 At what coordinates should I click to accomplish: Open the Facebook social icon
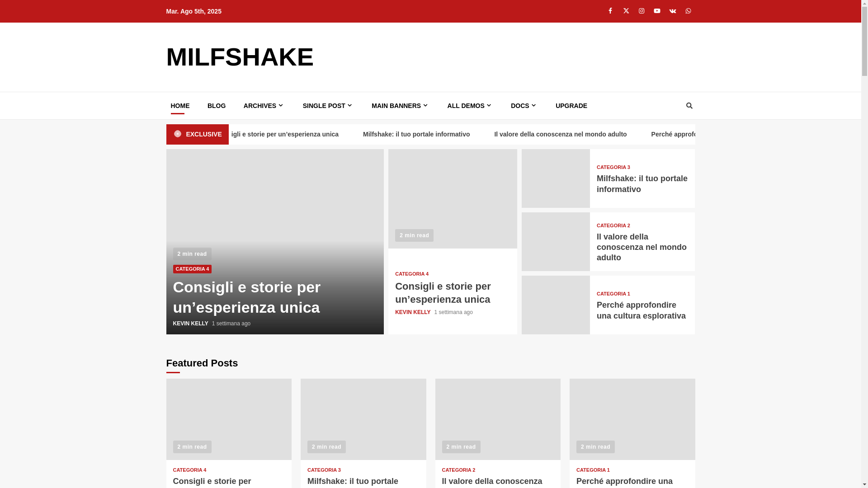(x=610, y=11)
